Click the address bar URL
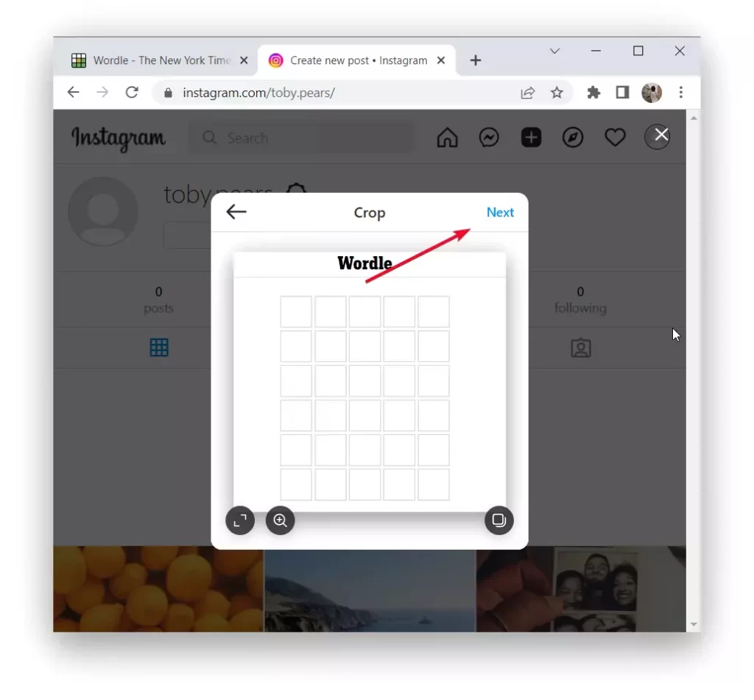 point(258,92)
